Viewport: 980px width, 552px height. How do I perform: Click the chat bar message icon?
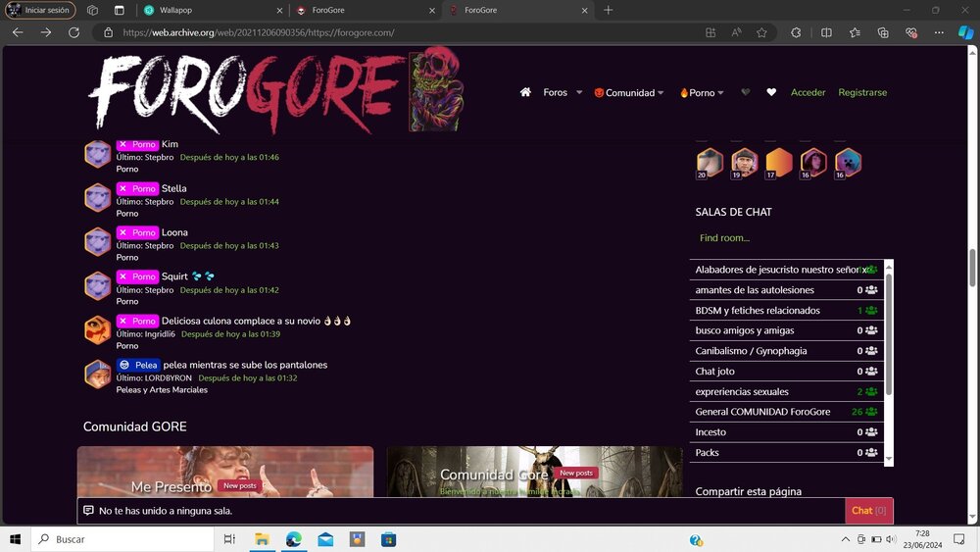89,511
